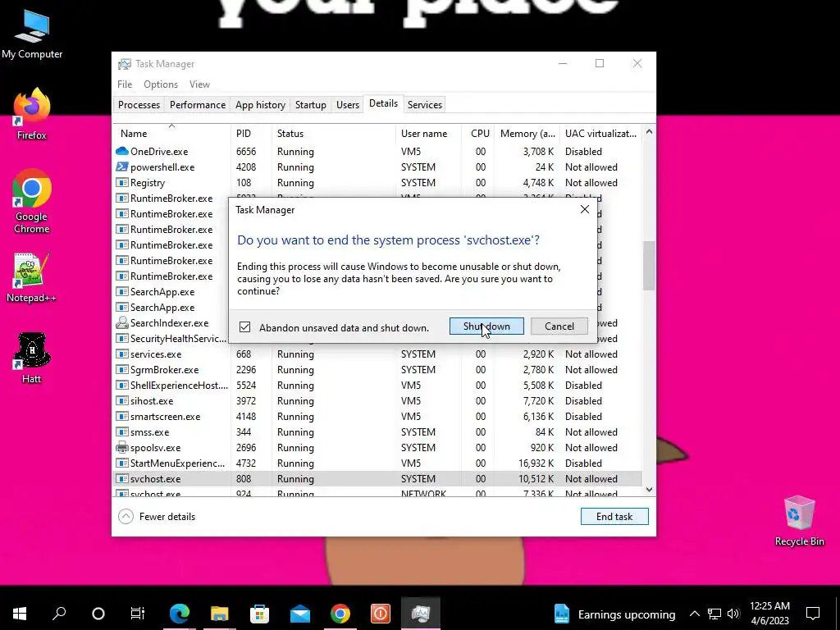Select the powershell.exe process icon
The height and width of the screenshot is (630, 840).
122,167
